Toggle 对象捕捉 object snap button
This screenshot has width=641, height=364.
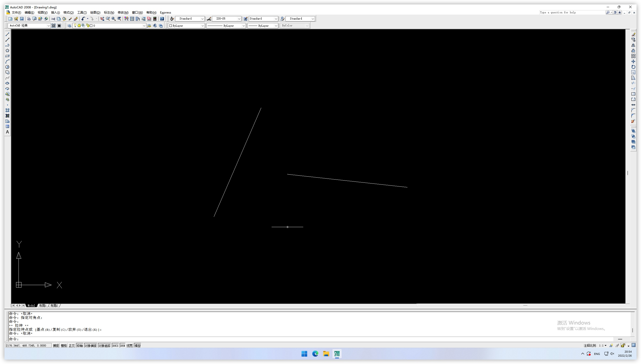tap(90, 346)
